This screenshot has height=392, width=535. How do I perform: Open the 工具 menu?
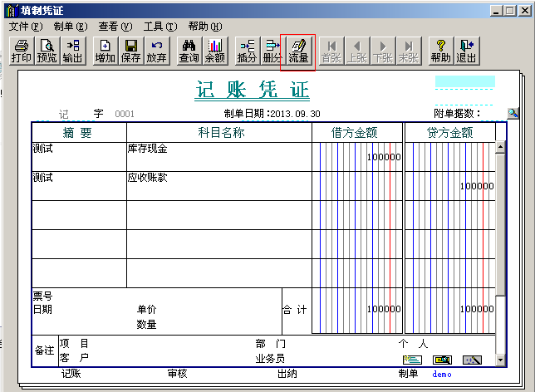(x=160, y=27)
